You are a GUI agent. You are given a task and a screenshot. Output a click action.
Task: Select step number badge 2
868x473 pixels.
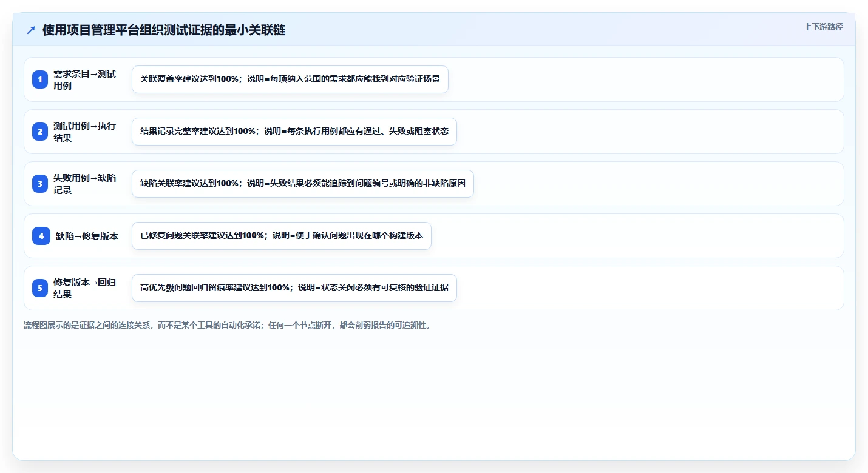click(40, 132)
